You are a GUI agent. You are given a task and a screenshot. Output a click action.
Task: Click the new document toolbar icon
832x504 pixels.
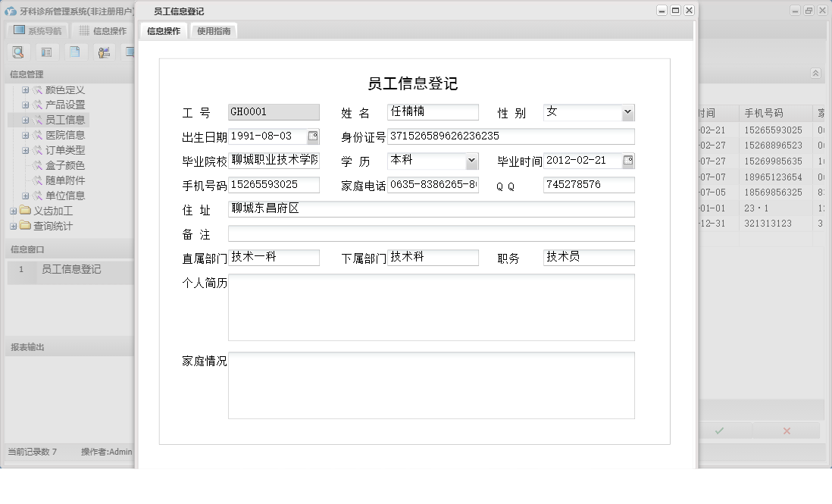click(74, 52)
